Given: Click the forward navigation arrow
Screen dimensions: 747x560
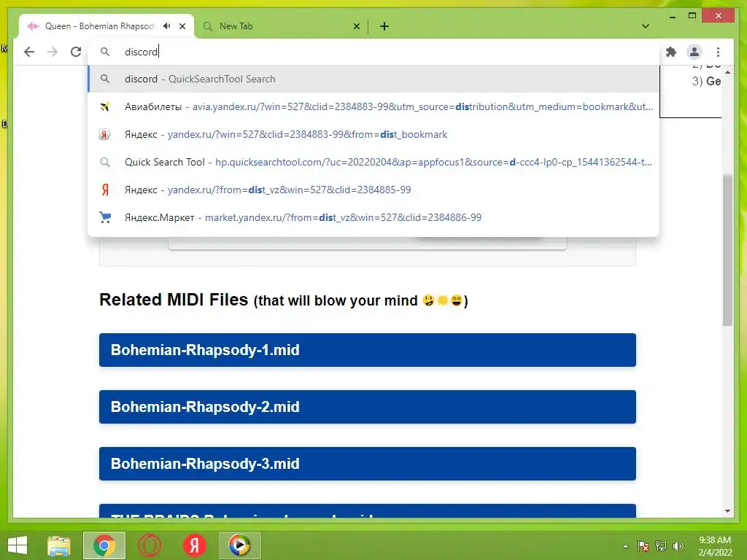Looking at the screenshot, I should tap(53, 52).
